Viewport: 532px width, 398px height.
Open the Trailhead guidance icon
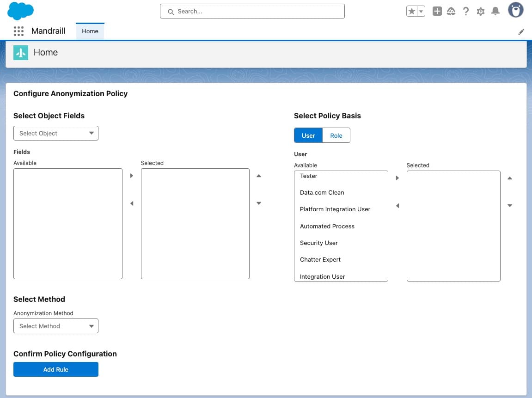(451, 12)
